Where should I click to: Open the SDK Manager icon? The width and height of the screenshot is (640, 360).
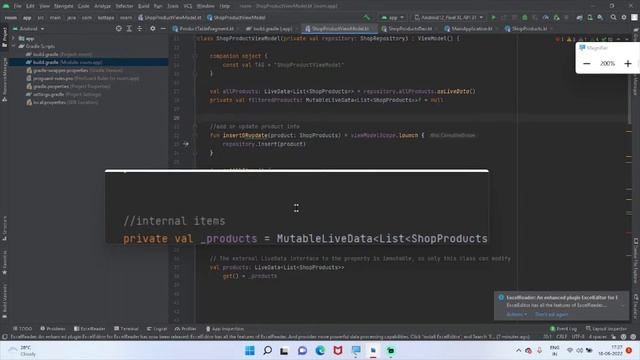pos(600,18)
